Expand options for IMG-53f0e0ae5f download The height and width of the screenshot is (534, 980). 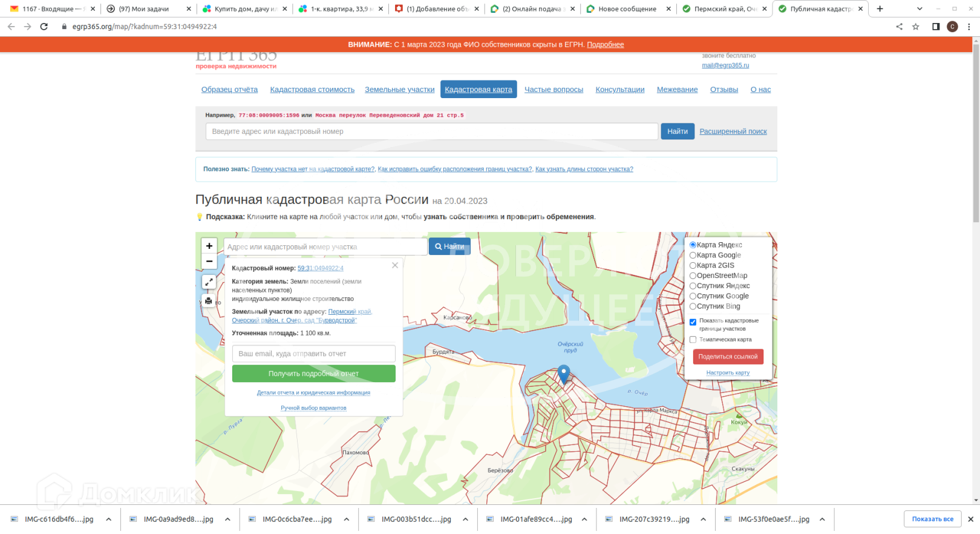coord(822,519)
